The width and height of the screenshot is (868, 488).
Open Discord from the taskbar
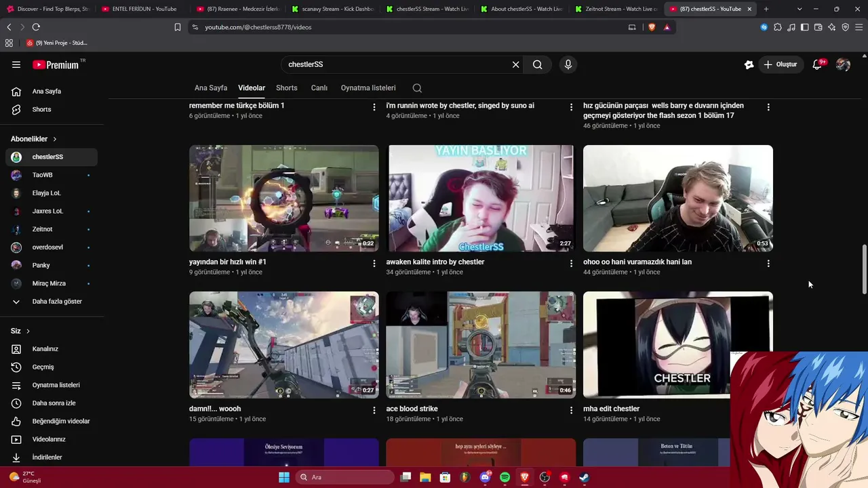tap(485, 477)
